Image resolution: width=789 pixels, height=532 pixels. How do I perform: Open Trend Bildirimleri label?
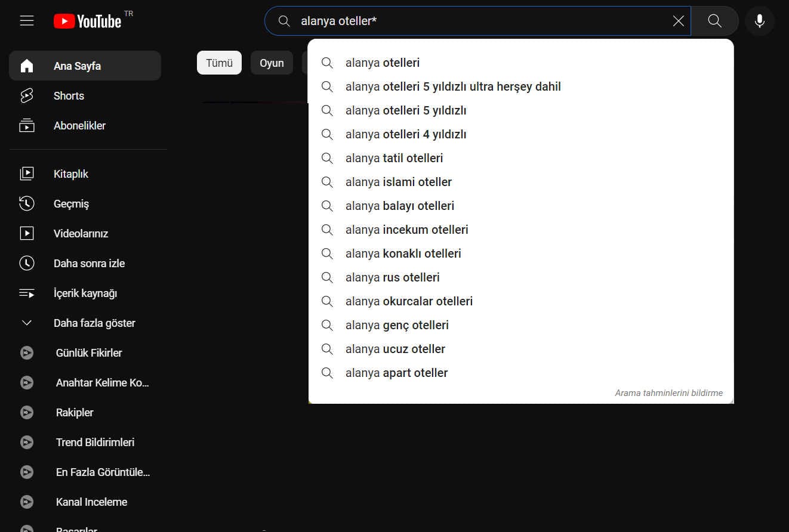(95, 442)
